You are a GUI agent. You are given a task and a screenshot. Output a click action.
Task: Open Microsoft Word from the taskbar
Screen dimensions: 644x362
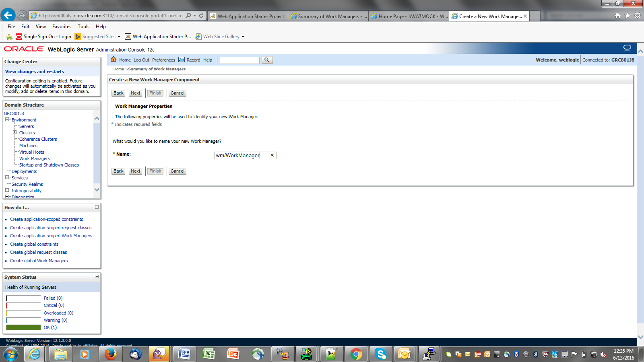[x=184, y=354]
